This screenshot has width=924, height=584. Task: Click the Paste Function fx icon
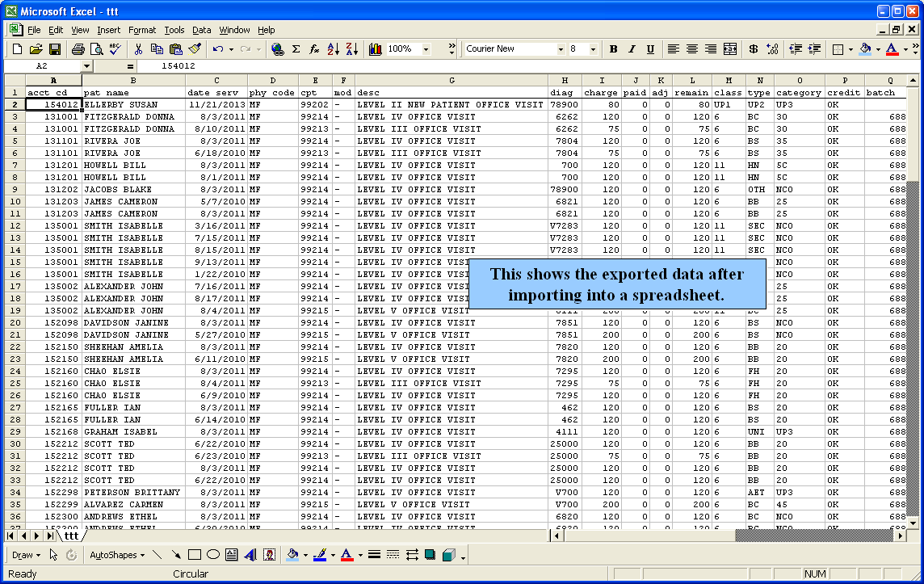315,49
